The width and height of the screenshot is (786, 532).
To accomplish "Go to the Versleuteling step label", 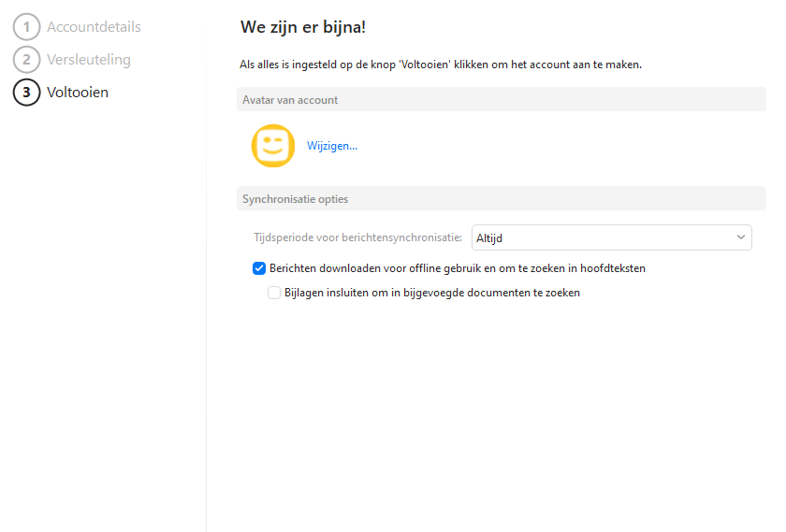I will tap(89, 60).
